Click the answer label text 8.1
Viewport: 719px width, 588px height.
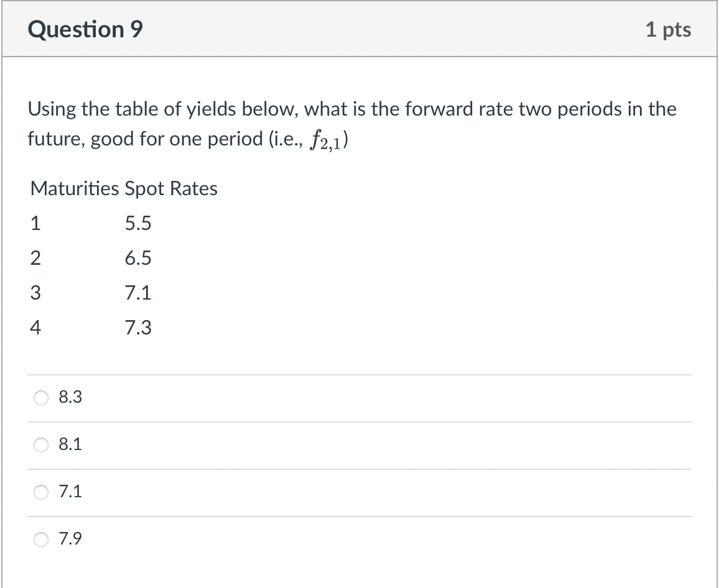click(70, 444)
